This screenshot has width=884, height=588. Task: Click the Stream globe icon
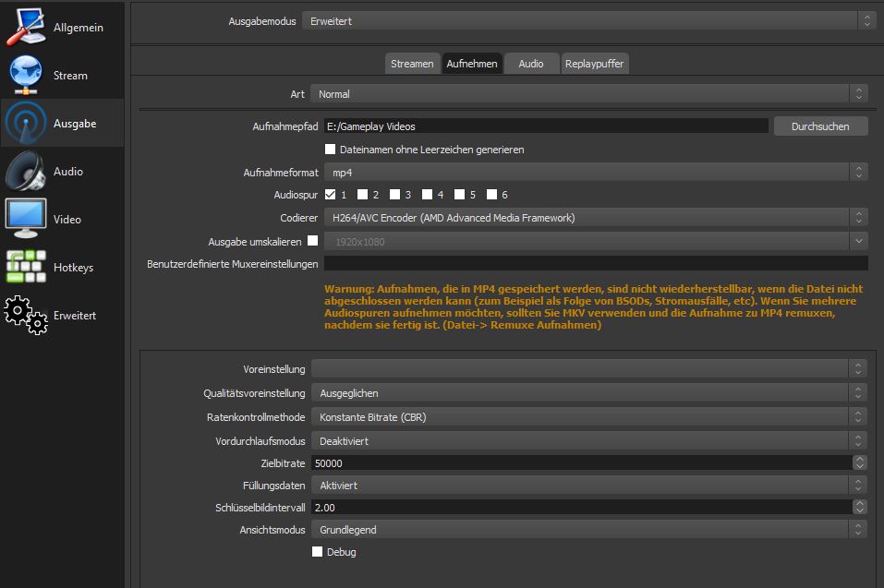tap(25, 75)
